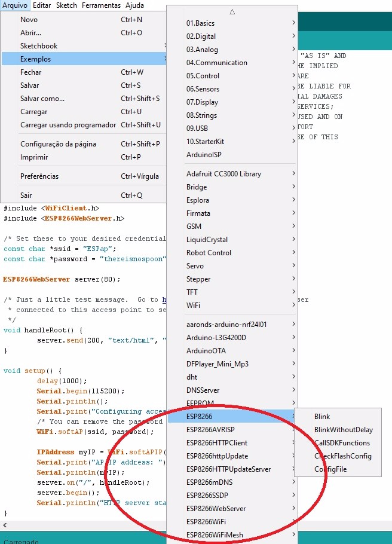Open ESP8266HTTPUpdateServer examples
This screenshot has height=544, width=392.
pos(232,469)
